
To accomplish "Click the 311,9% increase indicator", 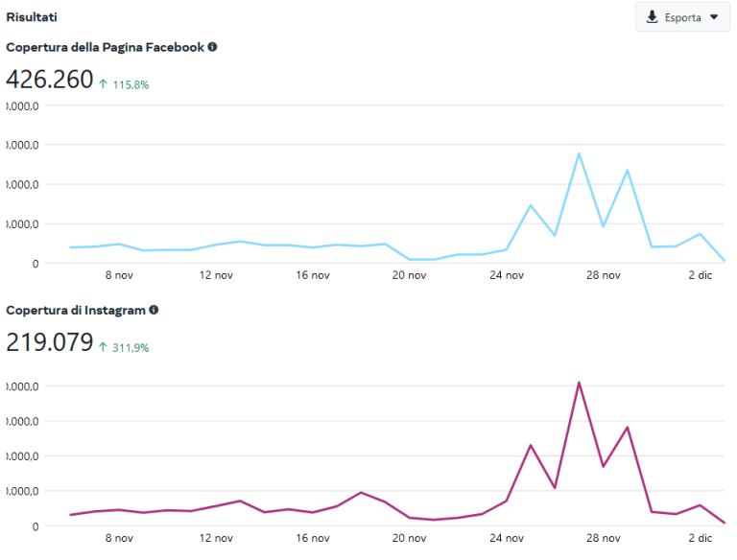I will click(x=131, y=348).
